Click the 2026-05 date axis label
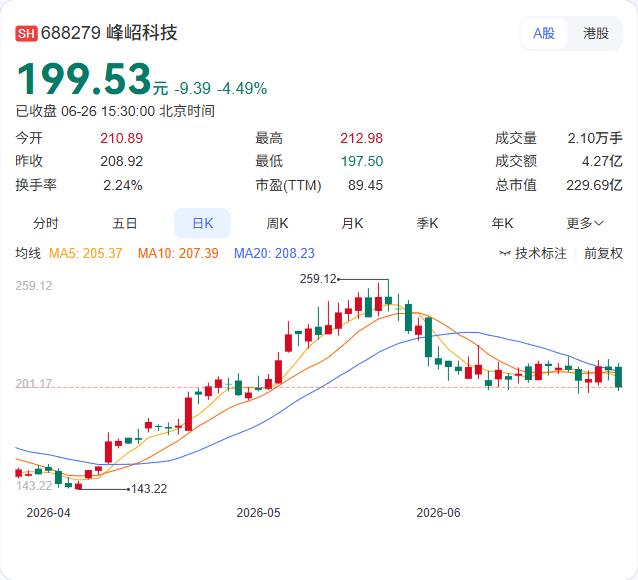Screen dimensions: 638x580 click(x=258, y=512)
